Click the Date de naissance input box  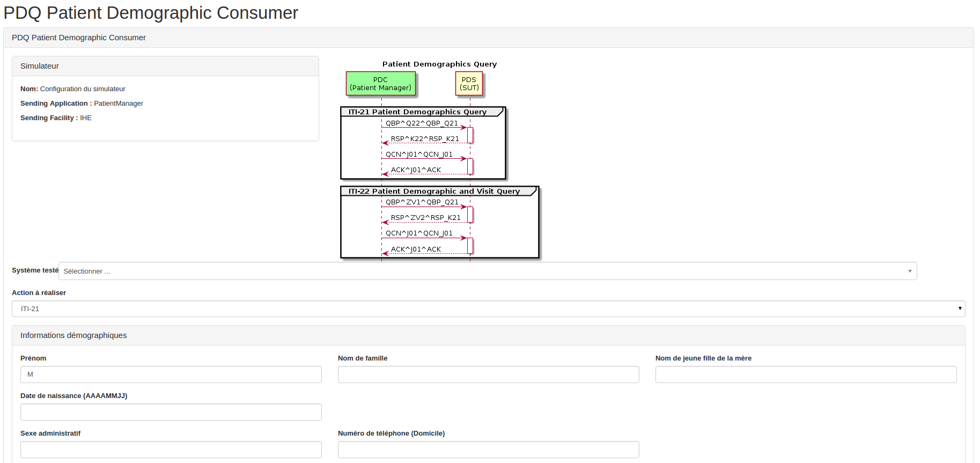[171, 412]
